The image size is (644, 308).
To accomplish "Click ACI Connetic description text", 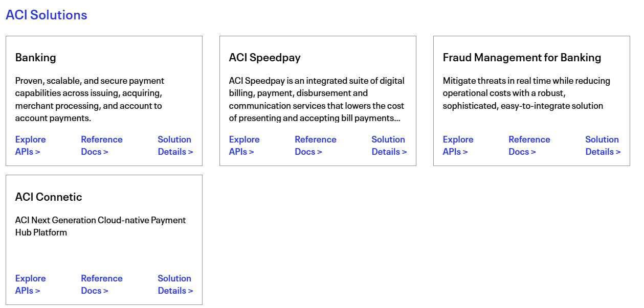I will click(100, 226).
